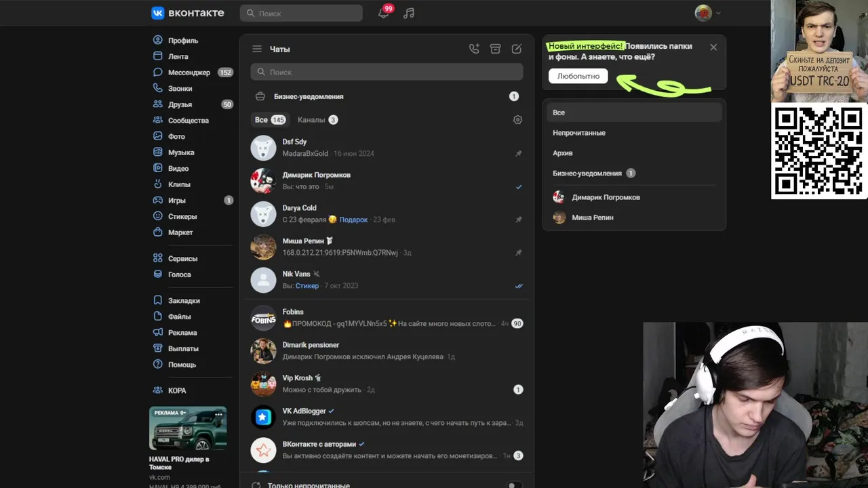The height and width of the screenshot is (488, 868).
Task: Open Лента in the left sidebar
Action: click(178, 57)
